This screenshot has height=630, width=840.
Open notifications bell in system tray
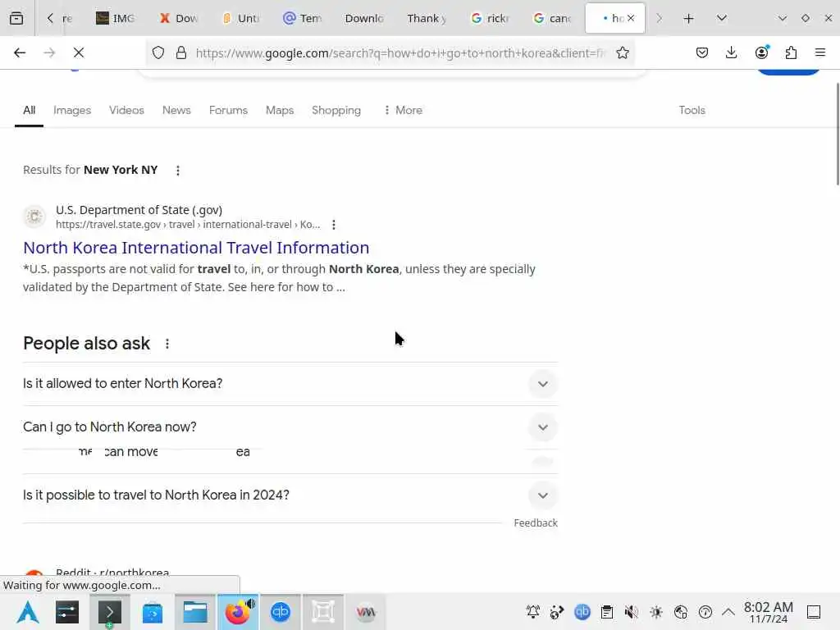(x=533, y=612)
